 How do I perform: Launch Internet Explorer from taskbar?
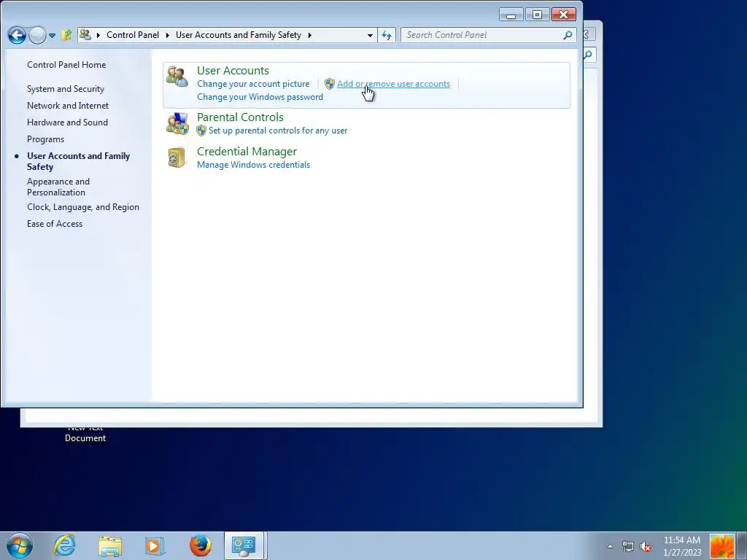click(64, 545)
